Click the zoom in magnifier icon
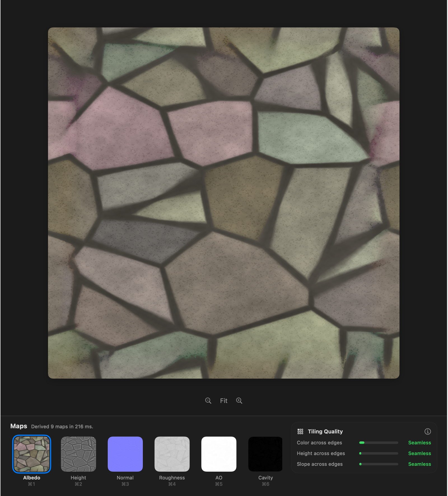This screenshot has width=448, height=496. [x=239, y=401]
